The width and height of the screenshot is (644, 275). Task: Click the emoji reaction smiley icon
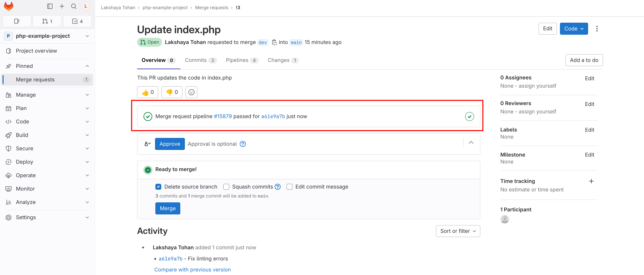191,92
